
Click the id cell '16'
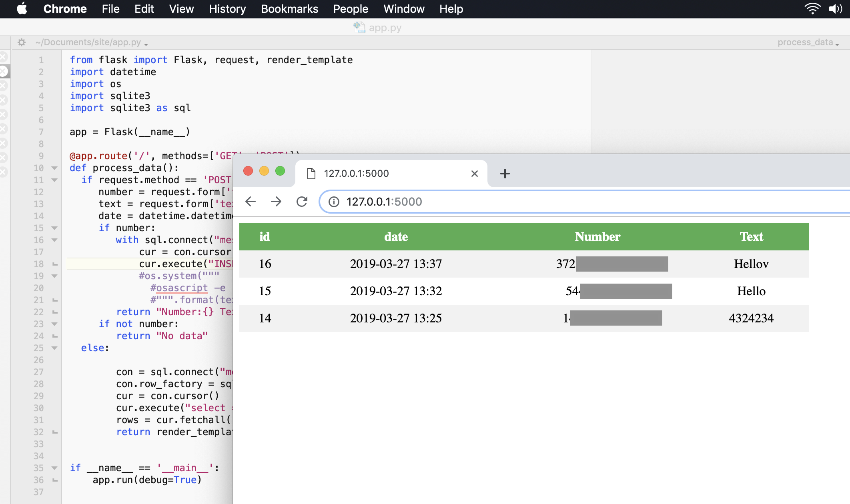[265, 264]
